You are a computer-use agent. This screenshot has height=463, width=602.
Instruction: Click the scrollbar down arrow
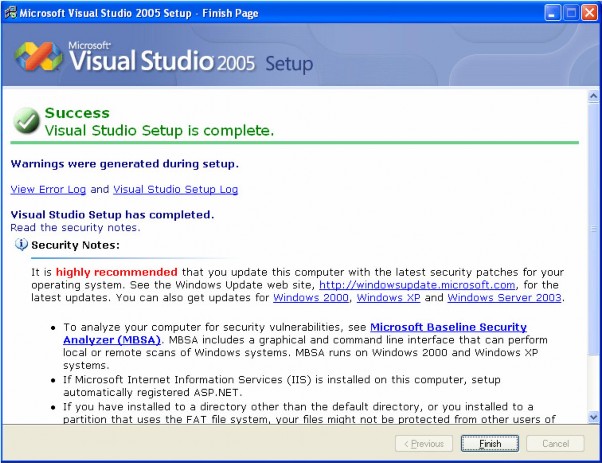593,417
